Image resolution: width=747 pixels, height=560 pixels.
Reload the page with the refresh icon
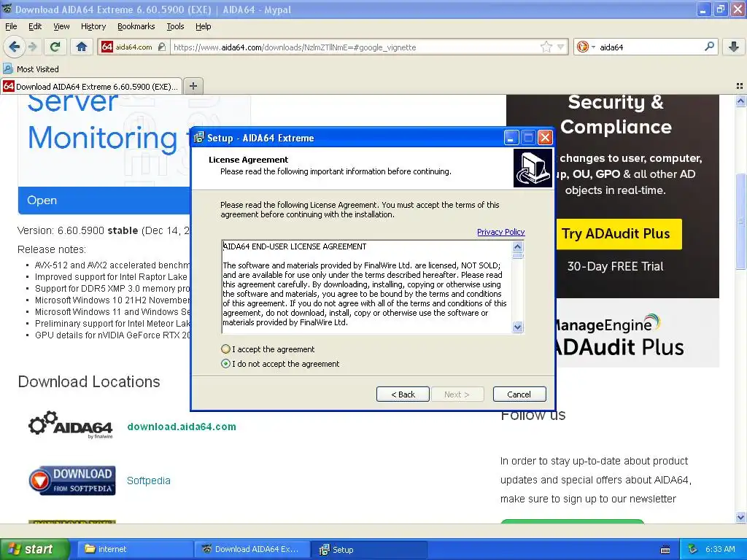click(55, 47)
